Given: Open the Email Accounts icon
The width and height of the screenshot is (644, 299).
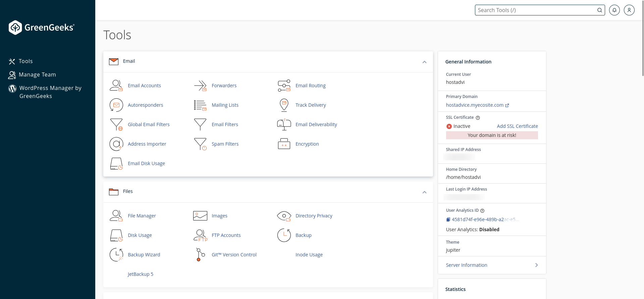Looking at the screenshot, I should click(x=116, y=86).
